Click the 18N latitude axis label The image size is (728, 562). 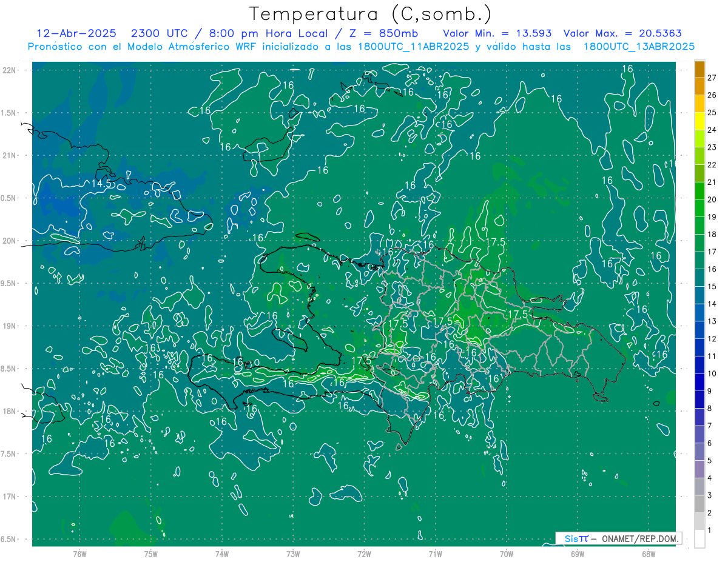[10, 411]
